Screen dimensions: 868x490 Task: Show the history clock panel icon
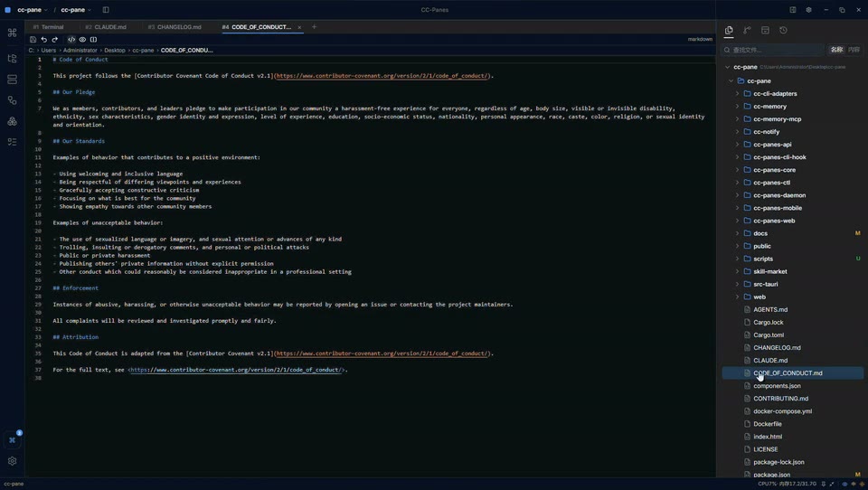coord(783,30)
